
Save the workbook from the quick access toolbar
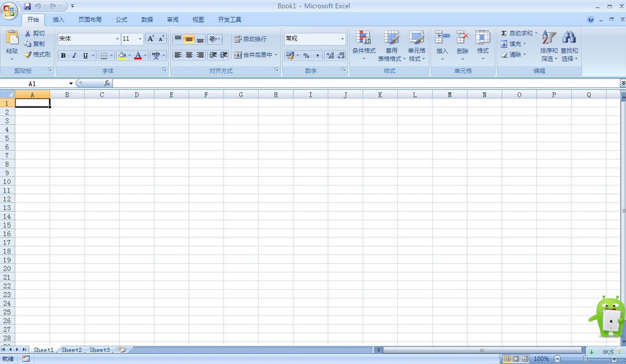click(x=27, y=6)
